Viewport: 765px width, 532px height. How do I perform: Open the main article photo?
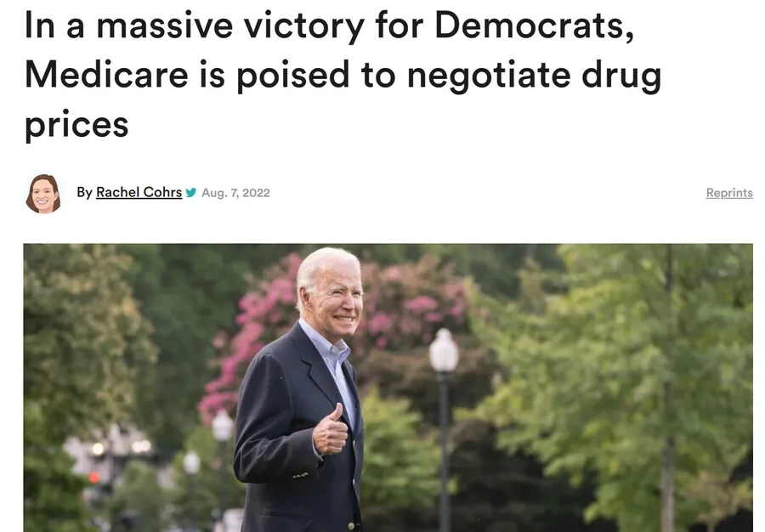click(x=388, y=388)
